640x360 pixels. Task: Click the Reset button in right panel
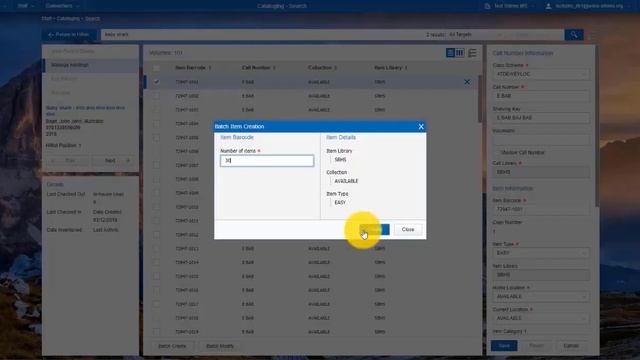(x=536, y=346)
